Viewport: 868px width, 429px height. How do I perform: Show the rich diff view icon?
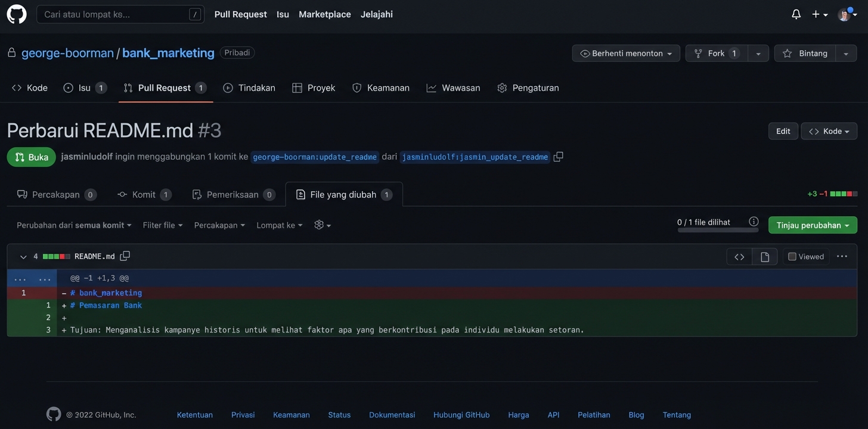point(765,257)
